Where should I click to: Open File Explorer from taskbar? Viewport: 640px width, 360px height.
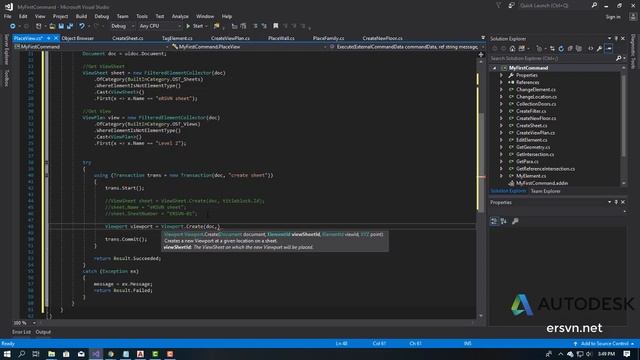pos(51,354)
